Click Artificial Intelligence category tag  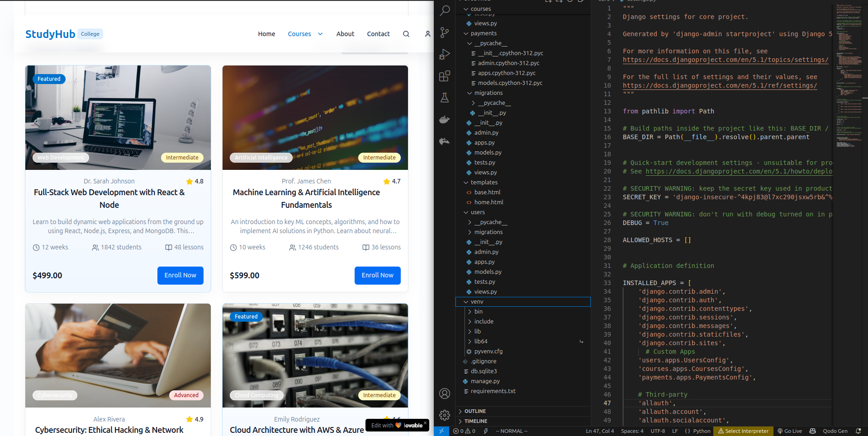tap(261, 158)
